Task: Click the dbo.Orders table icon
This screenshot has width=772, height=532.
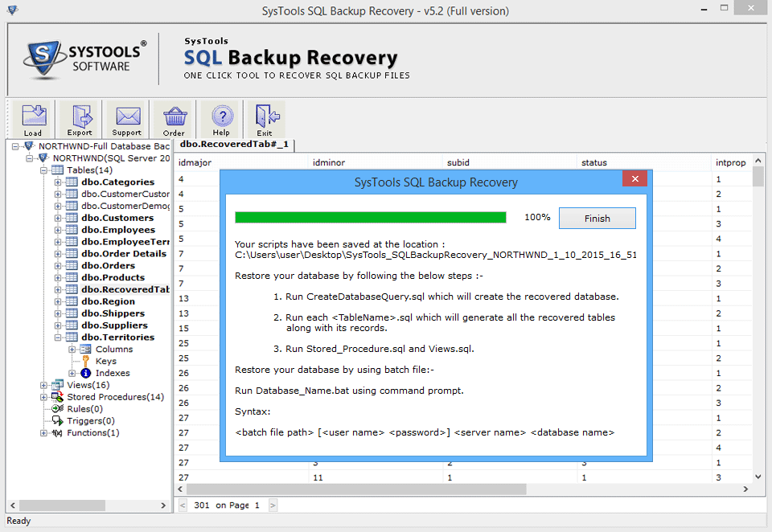Action: click(72, 266)
